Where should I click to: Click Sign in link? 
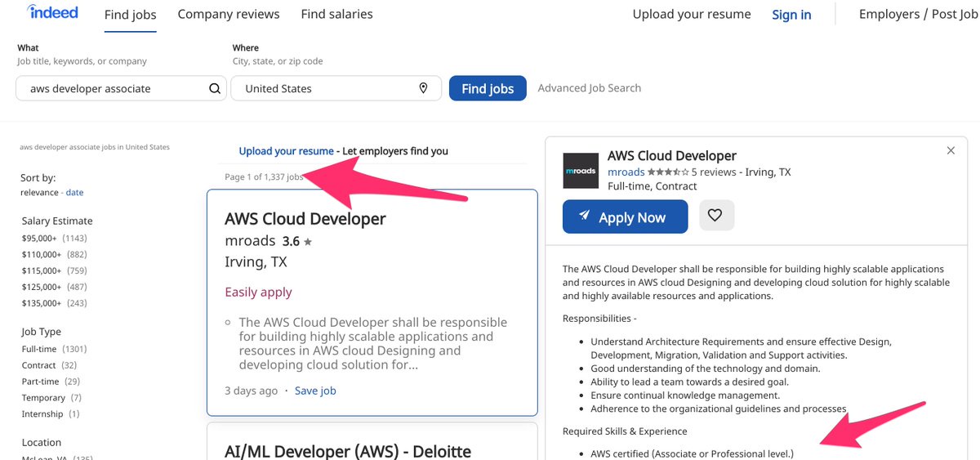click(x=791, y=15)
